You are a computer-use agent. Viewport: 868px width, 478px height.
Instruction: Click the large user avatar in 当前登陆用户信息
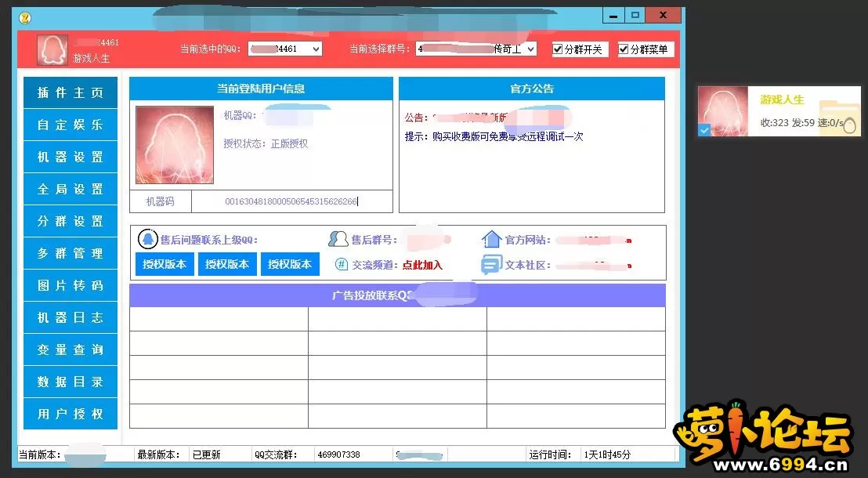175,145
